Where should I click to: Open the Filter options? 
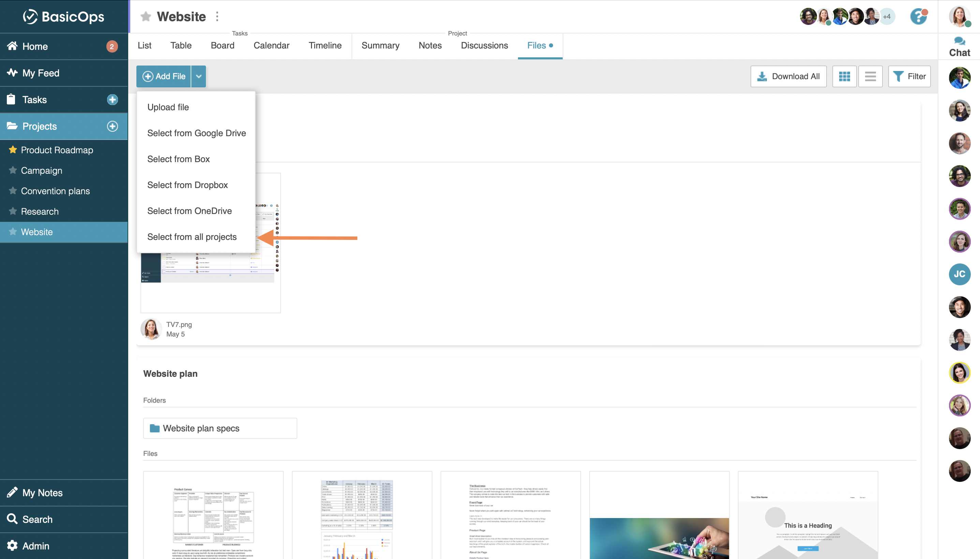909,76
